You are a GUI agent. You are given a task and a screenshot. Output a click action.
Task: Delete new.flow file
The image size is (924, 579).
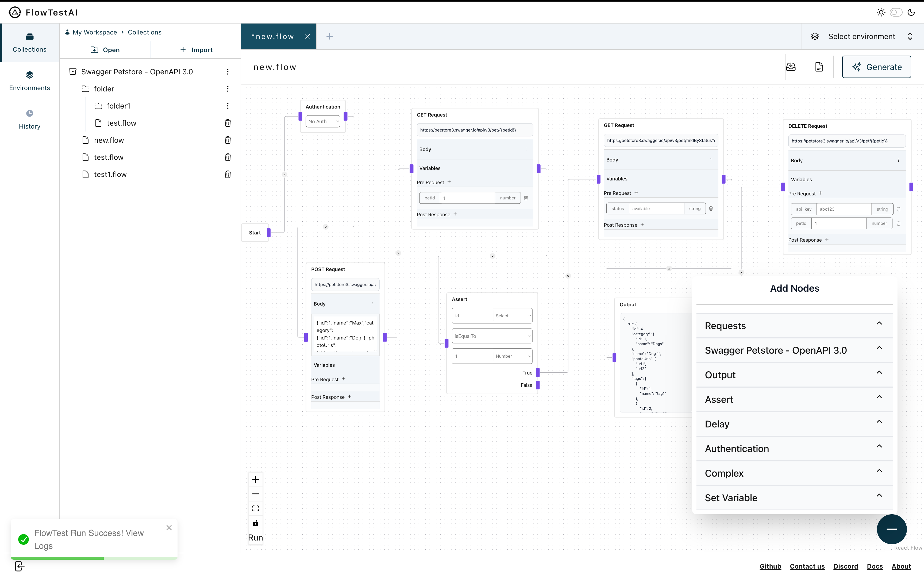[228, 140]
